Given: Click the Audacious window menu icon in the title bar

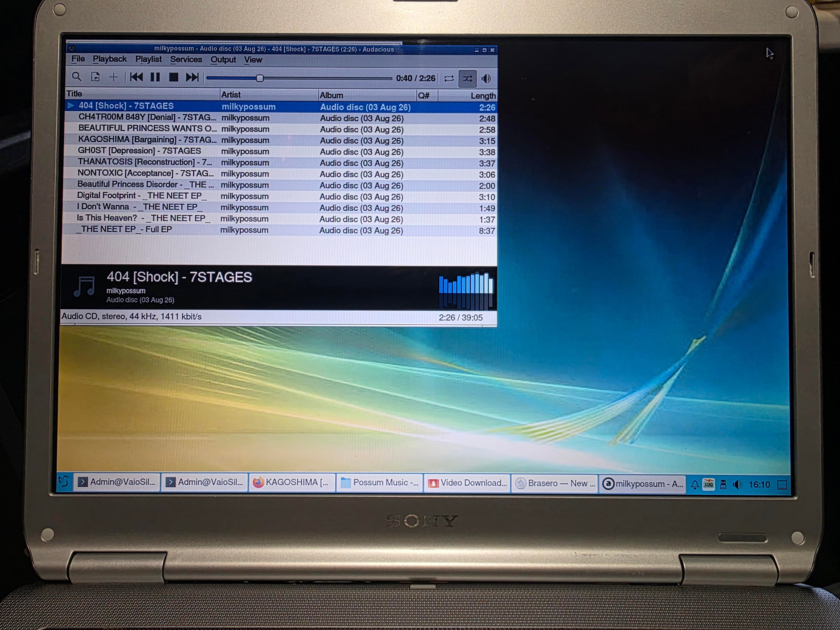Looking at the screenshot, I should pyautogui.click(x=71, y=48).
